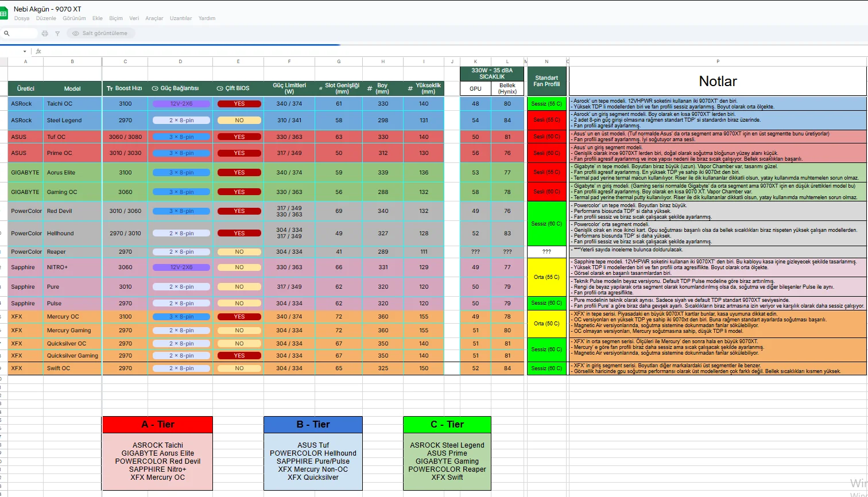
Task: Select the green Sessiz (55 C) fan profile cell
Action: [x=547, y=104]
